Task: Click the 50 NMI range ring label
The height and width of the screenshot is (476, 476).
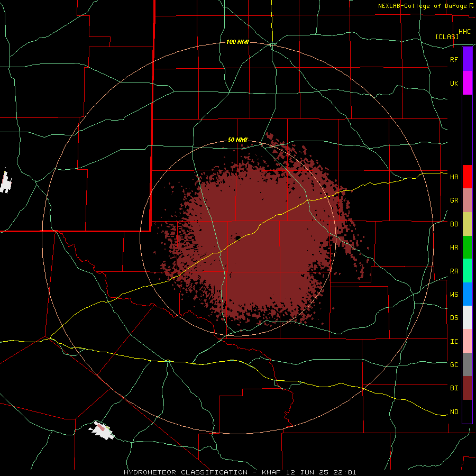Action: point(237,140)
